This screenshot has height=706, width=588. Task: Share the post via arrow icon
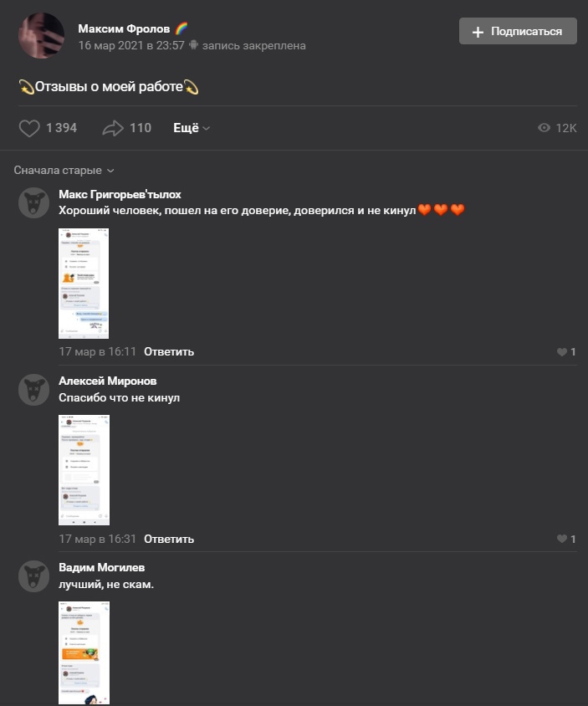click(113, 128)
